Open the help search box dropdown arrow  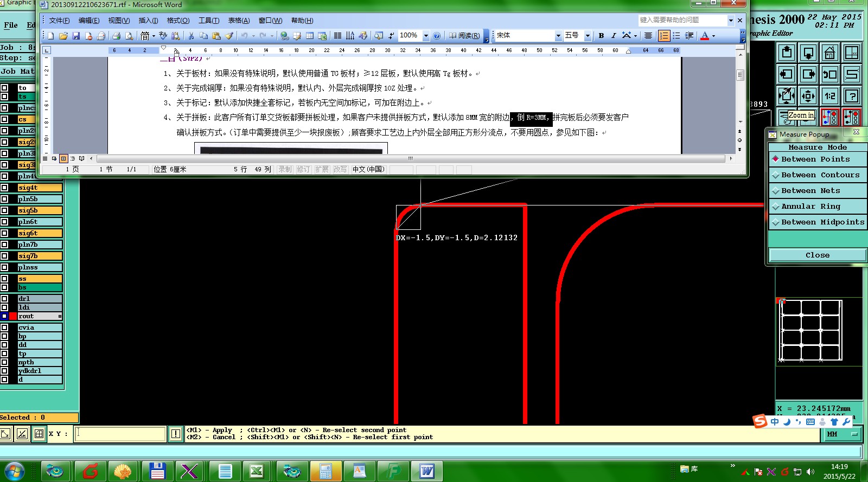[x=731, y=20]
